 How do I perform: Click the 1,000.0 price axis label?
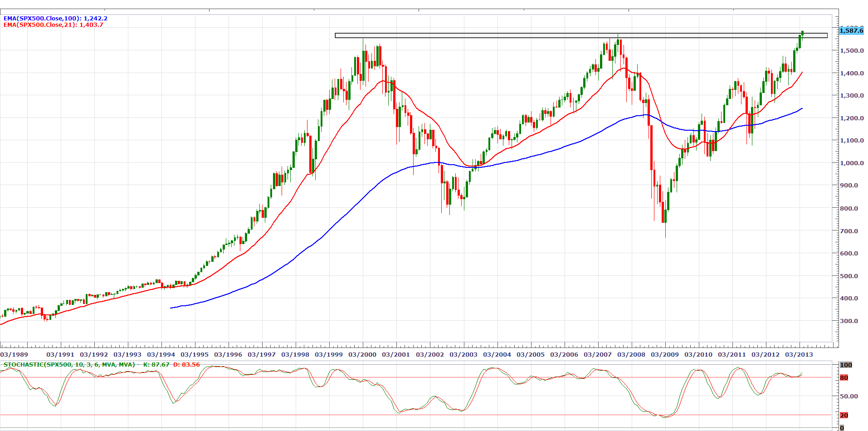pyautogui.click(x=851, y=163)
